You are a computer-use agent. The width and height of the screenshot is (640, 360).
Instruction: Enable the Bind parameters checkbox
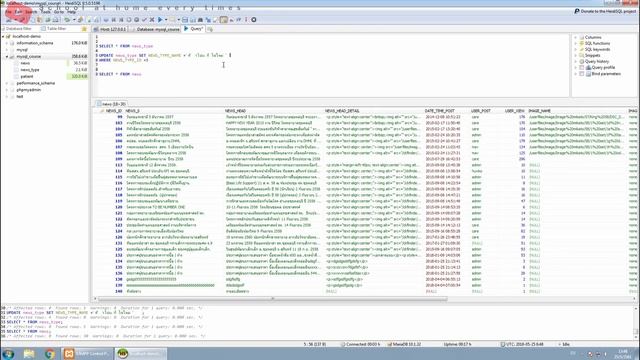pos(582,74)
